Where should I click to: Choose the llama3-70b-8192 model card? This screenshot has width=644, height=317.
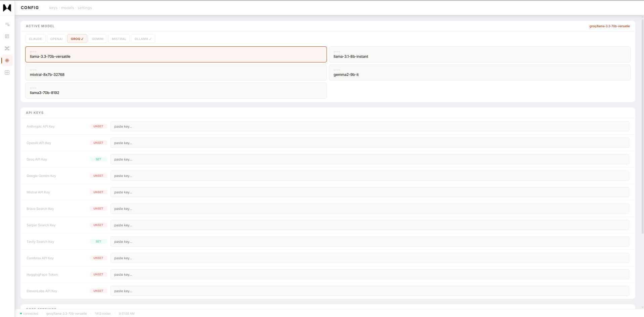[x=176, y=91]
